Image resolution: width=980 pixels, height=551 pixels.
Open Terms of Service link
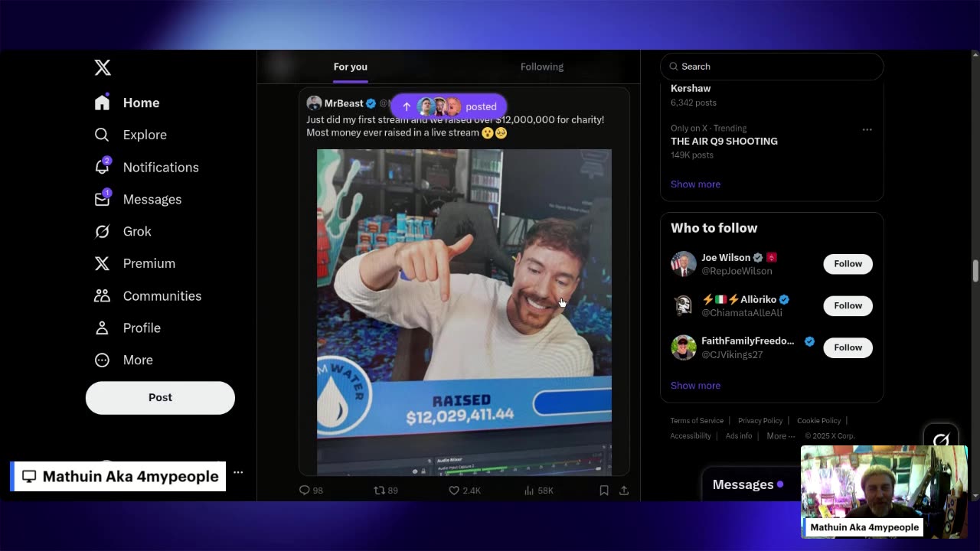pyautogui.click(x=697, y=420)
